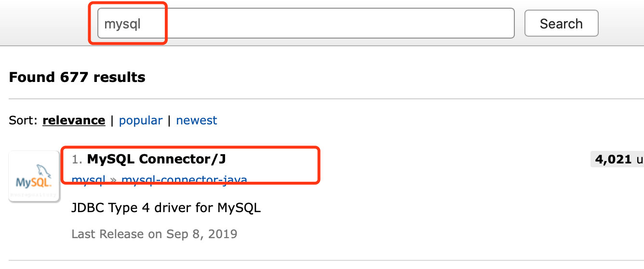The width and height of the screenshot is (644, 269).
Task: Click the result number 1.
Action: [x=77, y=159]
